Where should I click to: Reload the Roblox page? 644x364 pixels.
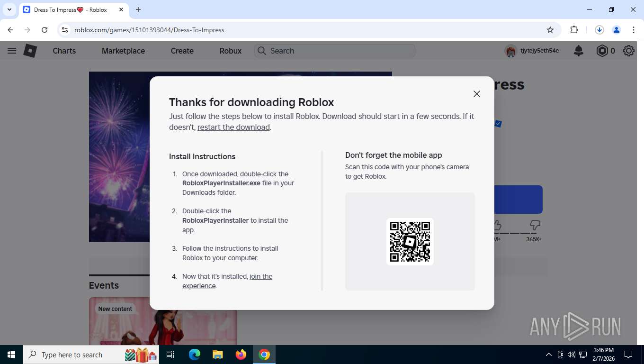[45, 30]
